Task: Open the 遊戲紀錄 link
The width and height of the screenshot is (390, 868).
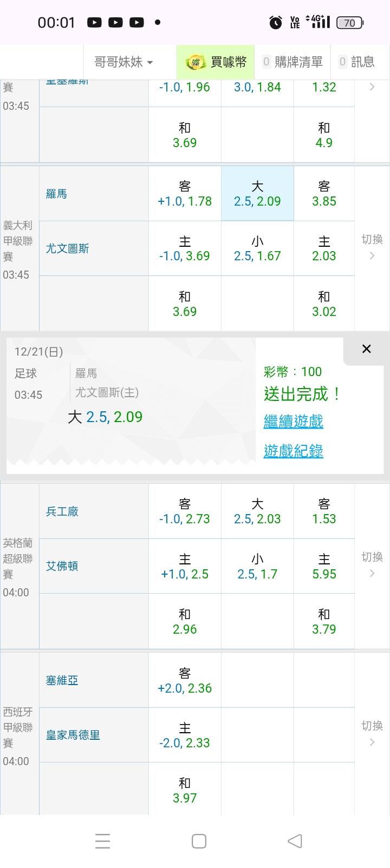Action: coord(293,451)
